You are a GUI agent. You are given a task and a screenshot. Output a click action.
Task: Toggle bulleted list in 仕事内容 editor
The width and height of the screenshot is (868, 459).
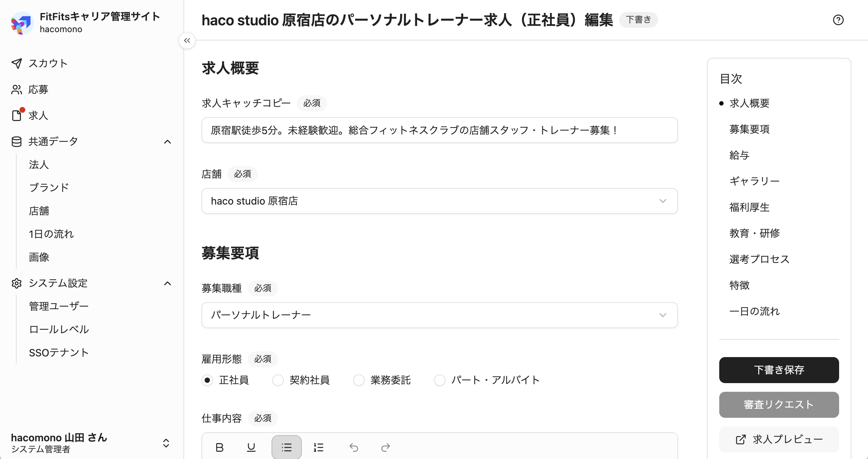[x=286, y=447]
